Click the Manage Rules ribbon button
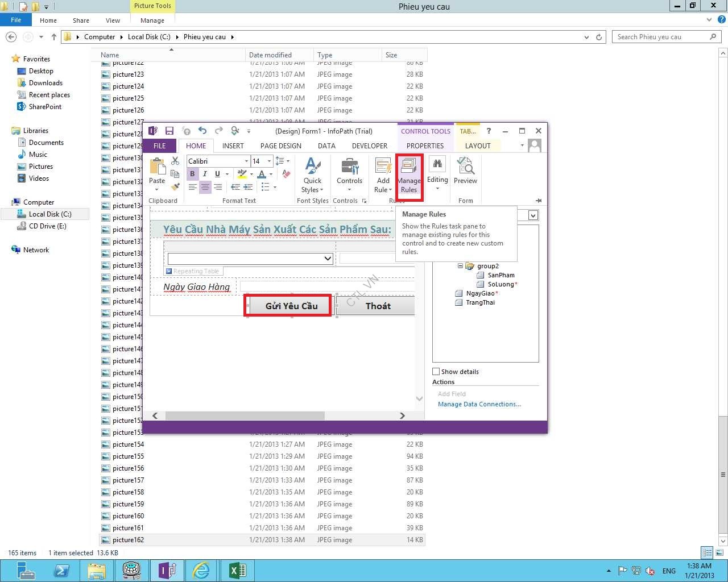Screen dimensions: 728x582 409,177
